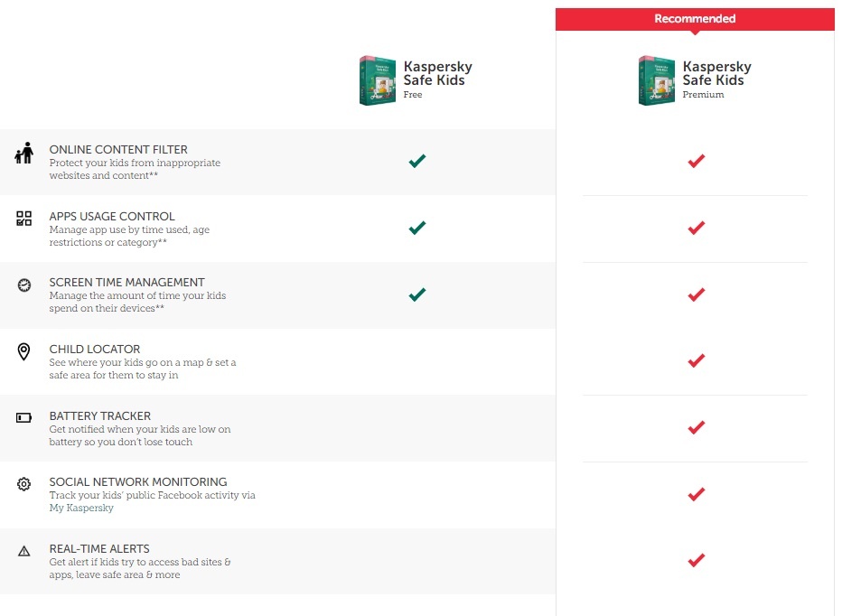
Task: Click red Premium checkmark for Real-Time Alerts
Action: click(x=696, y=560)
